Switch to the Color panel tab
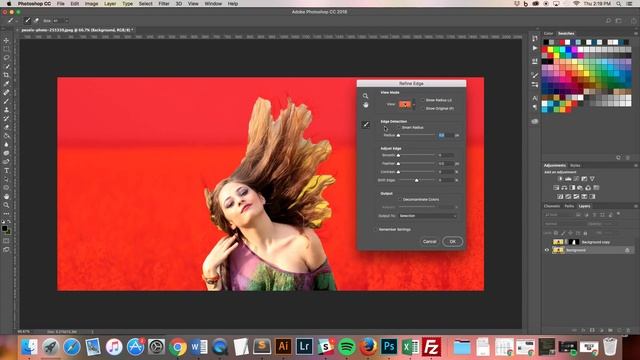The height and width of the screenshot is (360, 640). (x=548, y=33)
